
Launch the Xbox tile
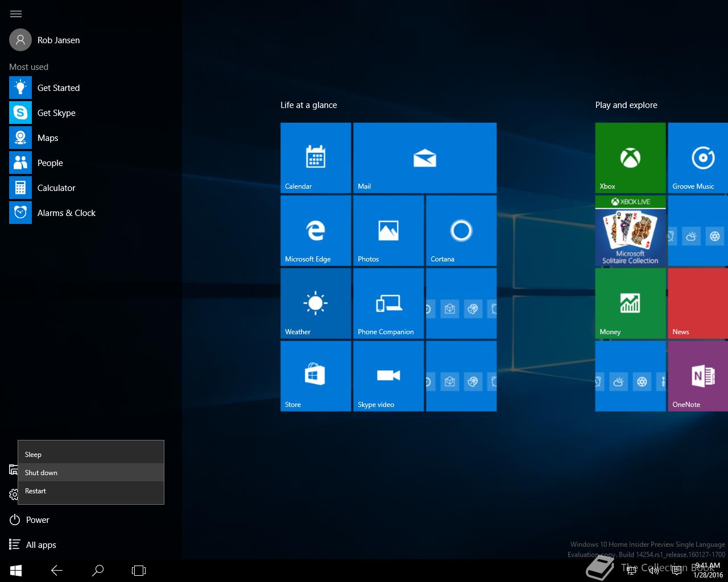(630, 158)
